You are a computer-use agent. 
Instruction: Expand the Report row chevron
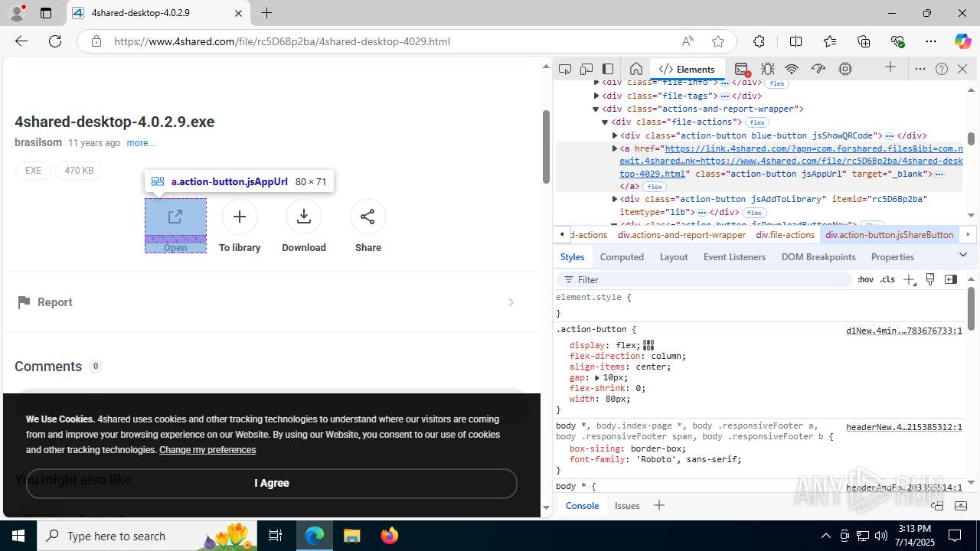(511, 302)
